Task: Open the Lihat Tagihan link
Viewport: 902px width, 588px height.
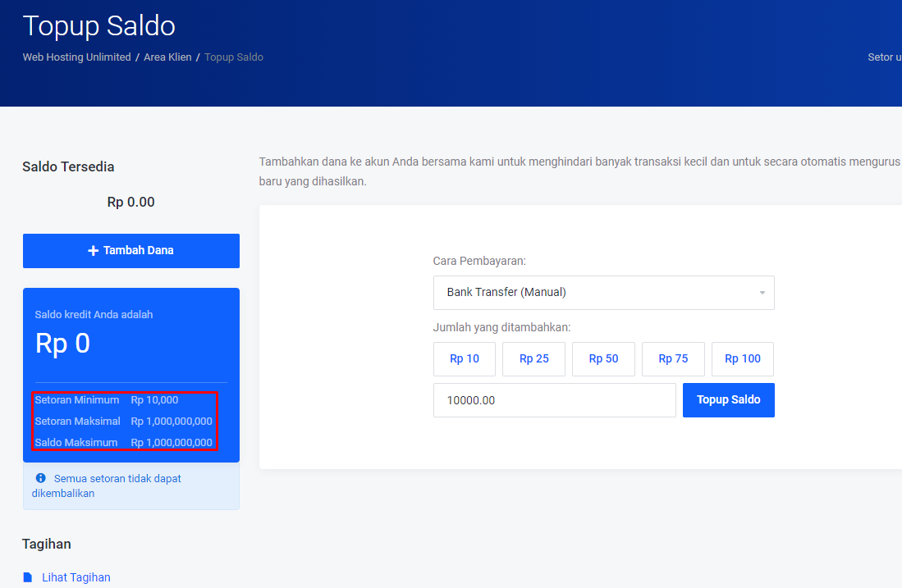Action: point(76,577)
